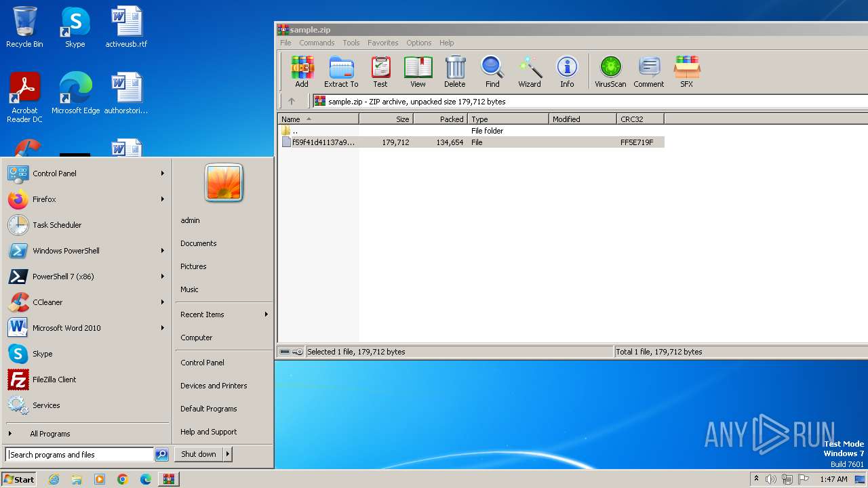Click the user account picture
This screenshot has height=488, width=868.
tap(224, 183)
